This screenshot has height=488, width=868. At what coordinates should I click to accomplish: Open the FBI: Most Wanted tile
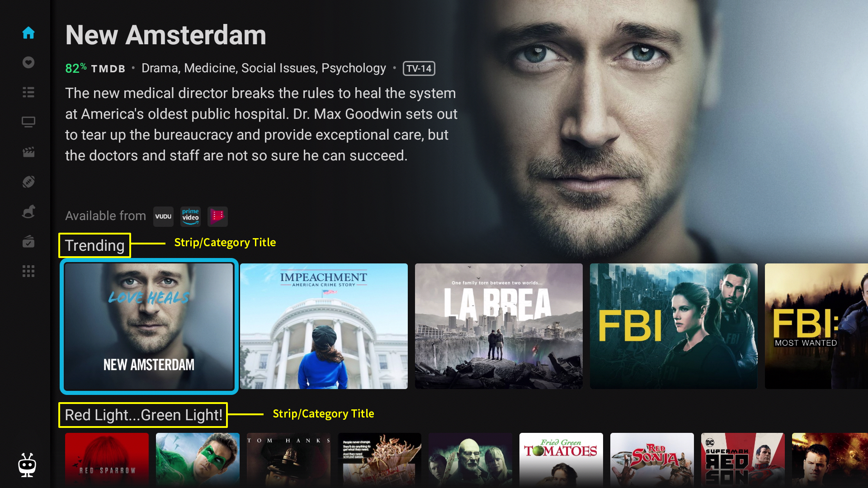coord(816,326)
